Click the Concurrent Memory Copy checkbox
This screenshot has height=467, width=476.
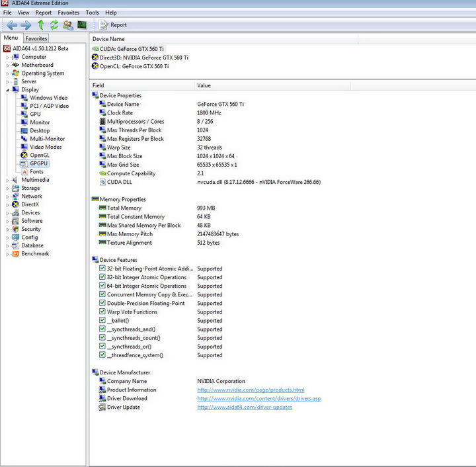pos(102,294)
